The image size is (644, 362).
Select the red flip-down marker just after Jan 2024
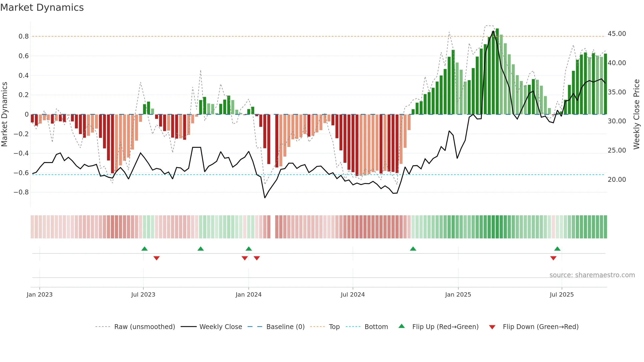tap(257, 258)
